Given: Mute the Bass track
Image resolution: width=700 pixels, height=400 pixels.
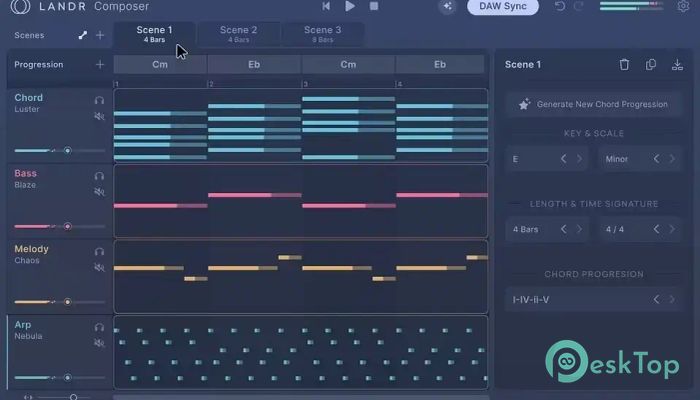Looking at the screenshot, I should [99, 192].
